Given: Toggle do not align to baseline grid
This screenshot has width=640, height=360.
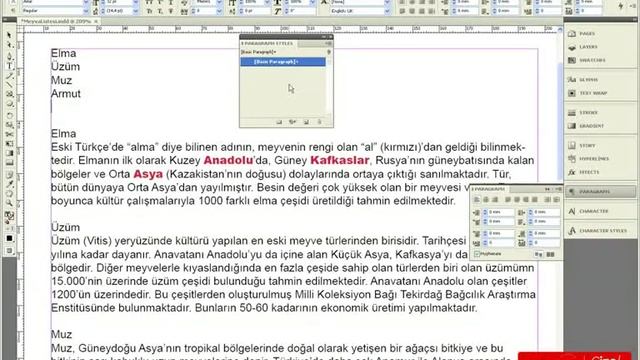Looking at the screenshot, I should click(x=539, y=254).
